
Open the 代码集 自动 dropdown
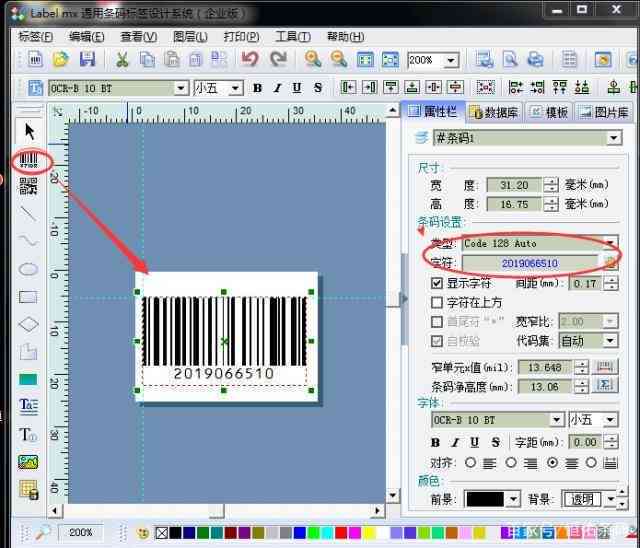click(611, 340)
